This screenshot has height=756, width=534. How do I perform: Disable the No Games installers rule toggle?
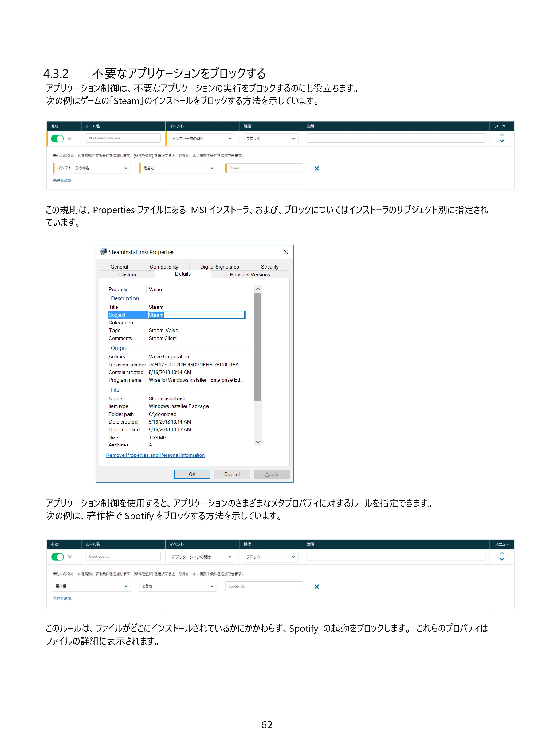[57, 139]
